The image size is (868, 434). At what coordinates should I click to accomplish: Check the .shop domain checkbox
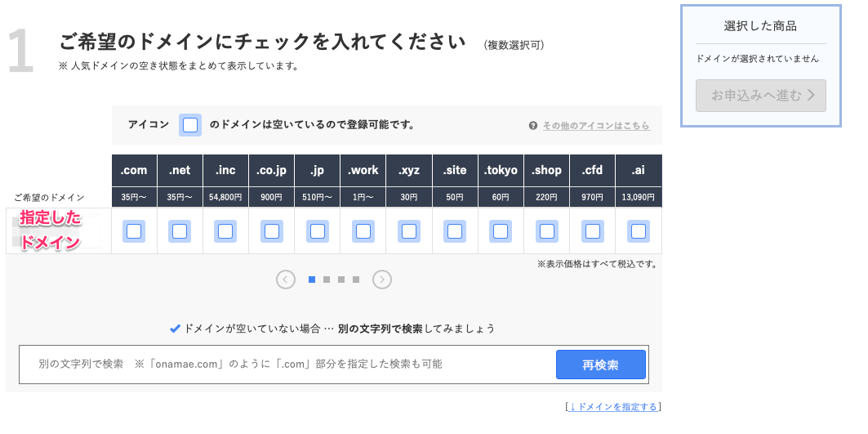coord(547,231)
